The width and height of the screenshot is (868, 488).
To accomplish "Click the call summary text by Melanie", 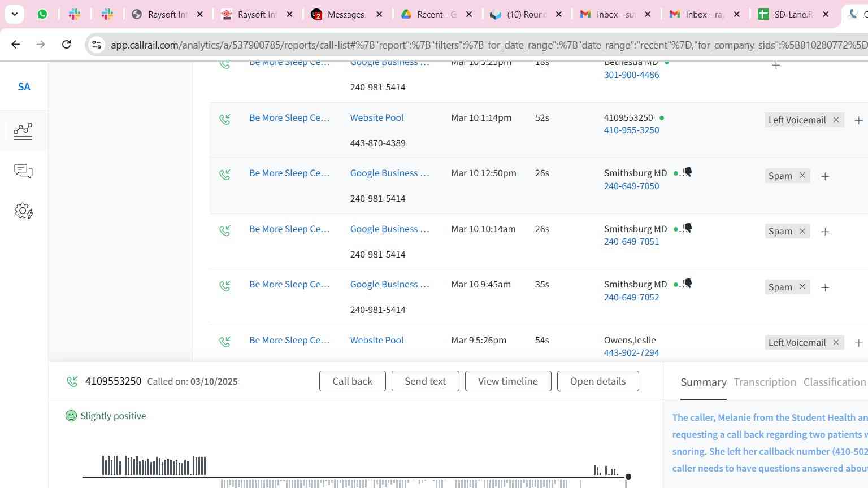I will [x=770, y=443].
